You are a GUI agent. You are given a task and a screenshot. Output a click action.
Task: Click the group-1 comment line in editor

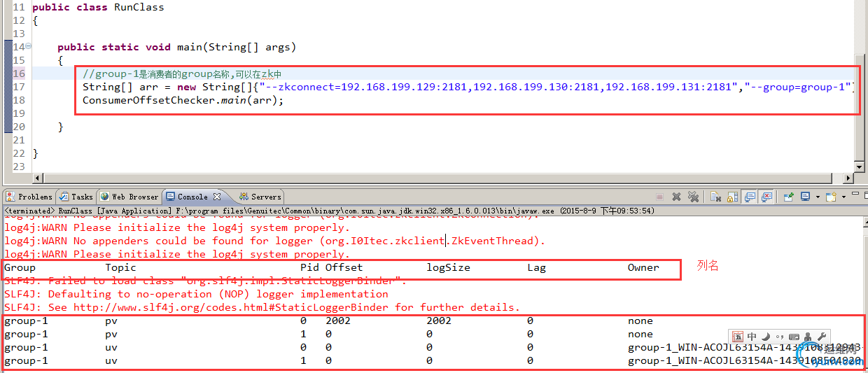point(182,73)
